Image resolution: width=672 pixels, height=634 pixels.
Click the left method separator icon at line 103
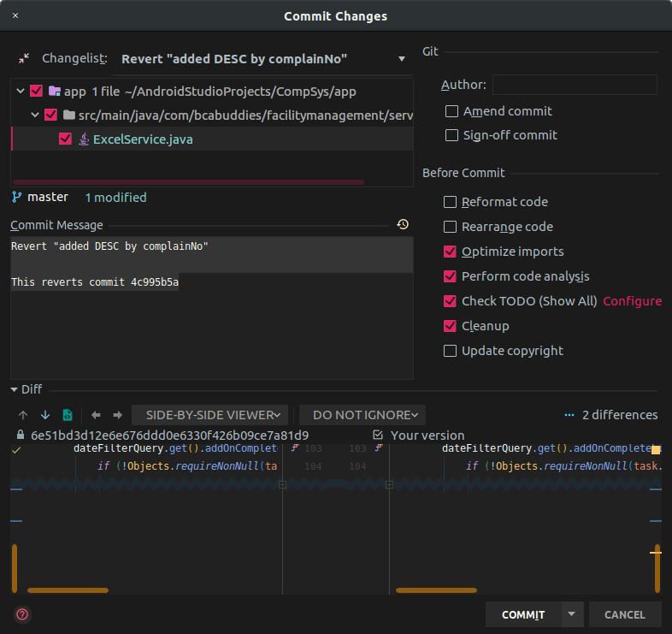pyautogui.click(x=294, y=448)
